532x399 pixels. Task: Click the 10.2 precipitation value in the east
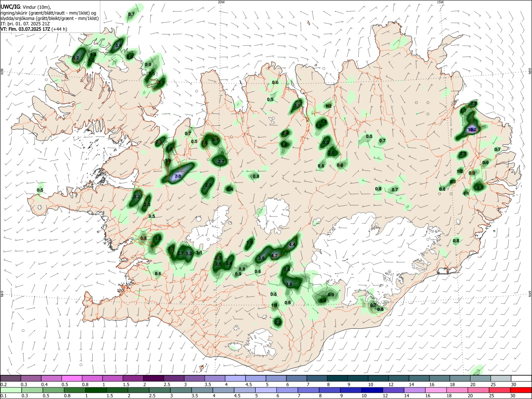pos(472,130)
